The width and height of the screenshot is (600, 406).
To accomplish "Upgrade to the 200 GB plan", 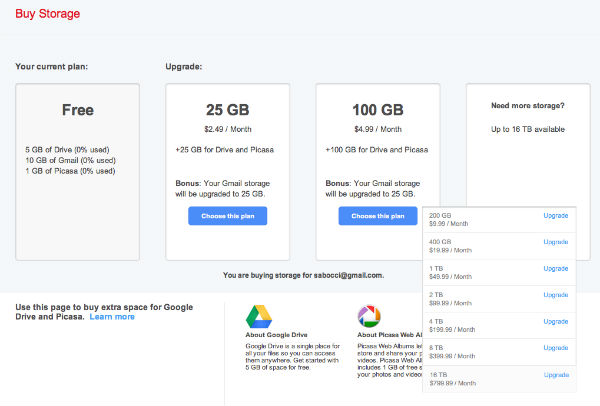I will (556, 215).
